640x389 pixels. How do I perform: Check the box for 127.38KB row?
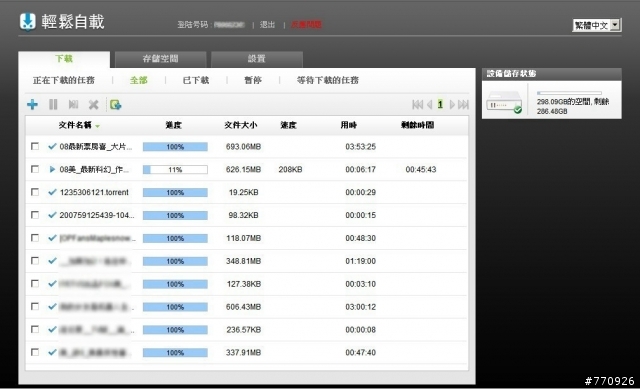pyautogui.click(x=35, y=283)
